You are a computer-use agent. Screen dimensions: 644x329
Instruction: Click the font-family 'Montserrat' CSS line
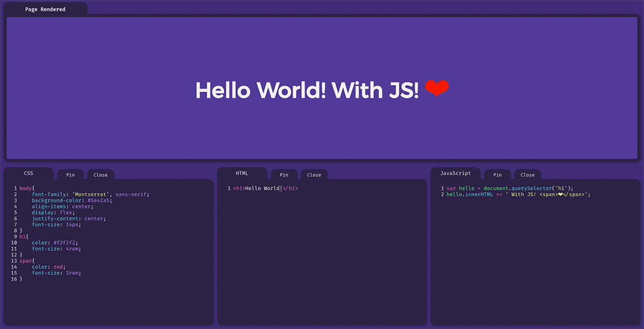pos(91,194)
